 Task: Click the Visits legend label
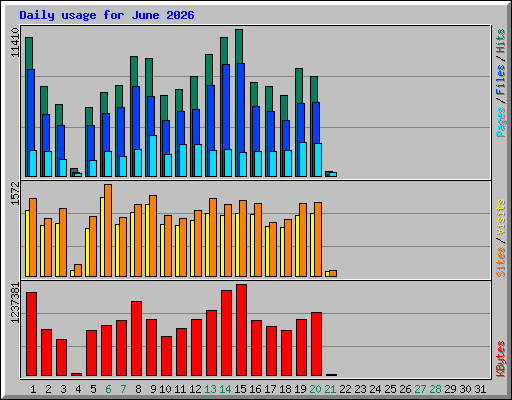(x=501, y=217)
